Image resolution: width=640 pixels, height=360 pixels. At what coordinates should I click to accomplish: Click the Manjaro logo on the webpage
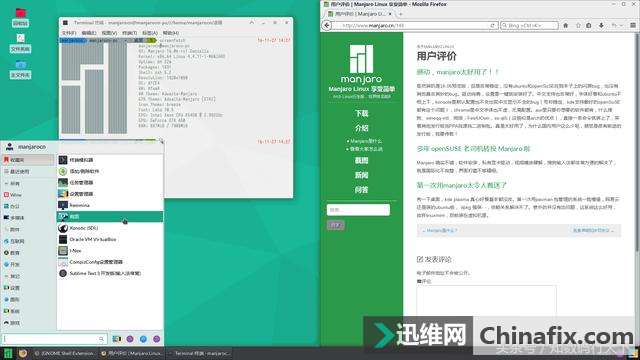(x=361, y=63)
